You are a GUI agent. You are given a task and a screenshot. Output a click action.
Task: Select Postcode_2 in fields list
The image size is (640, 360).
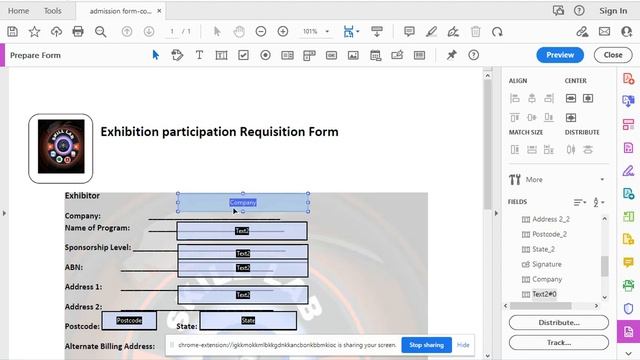(x=549, y=234)
